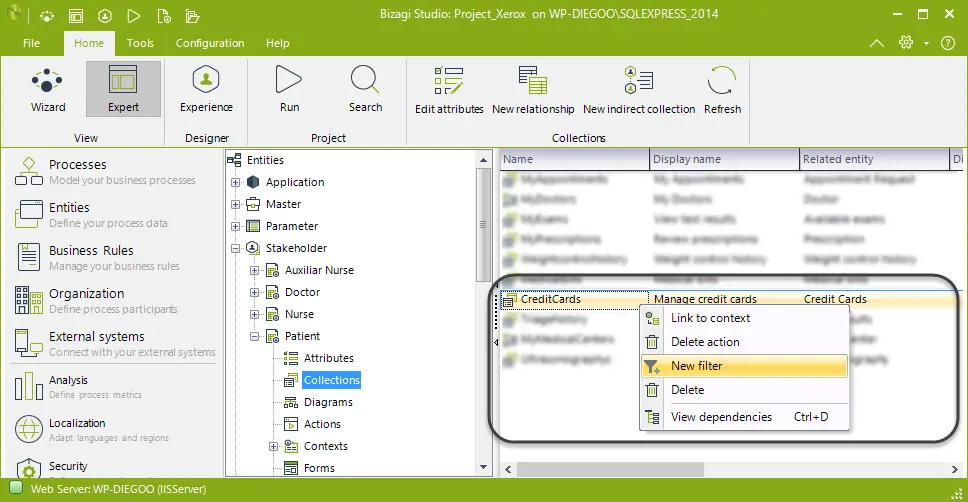Sort by the Name column header
The height and width of the screenshot is (502, 968).
pyautogui.click(x=574, y=159)
